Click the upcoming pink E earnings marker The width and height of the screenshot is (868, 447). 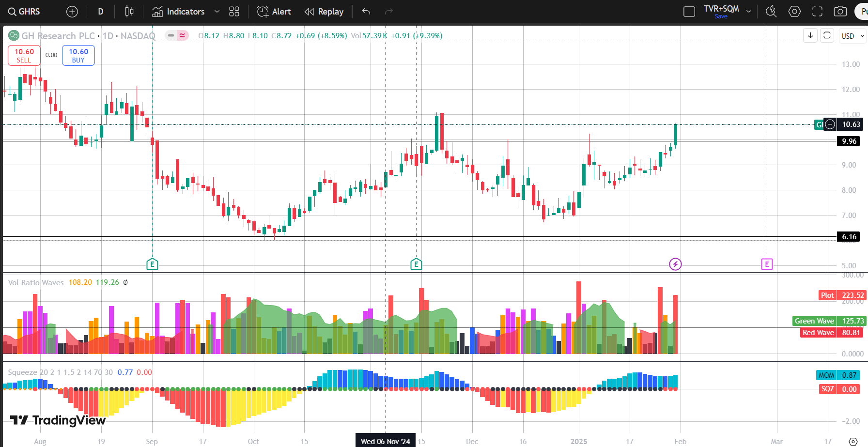tap(767, 264)
